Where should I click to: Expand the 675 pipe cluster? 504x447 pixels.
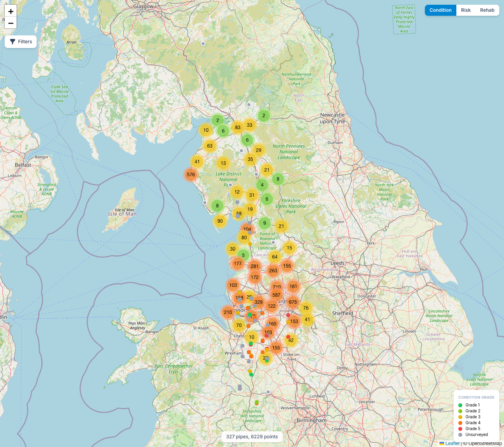[x=293, y=302]
